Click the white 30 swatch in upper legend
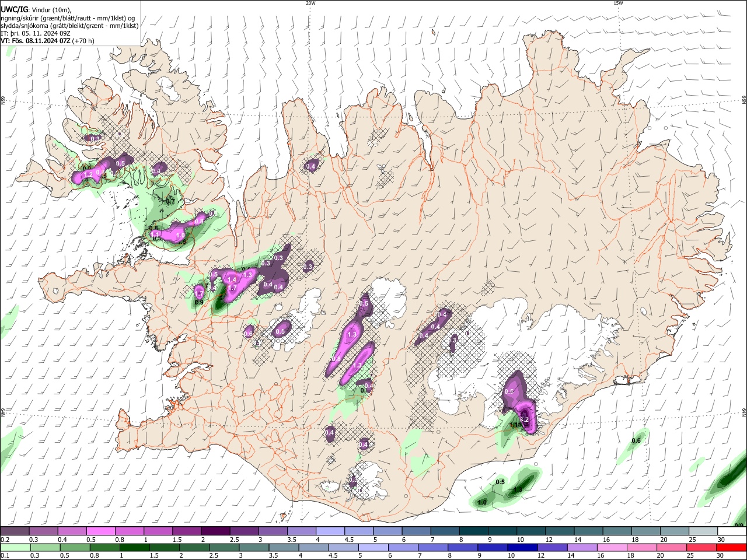 (x=732, y=531)
